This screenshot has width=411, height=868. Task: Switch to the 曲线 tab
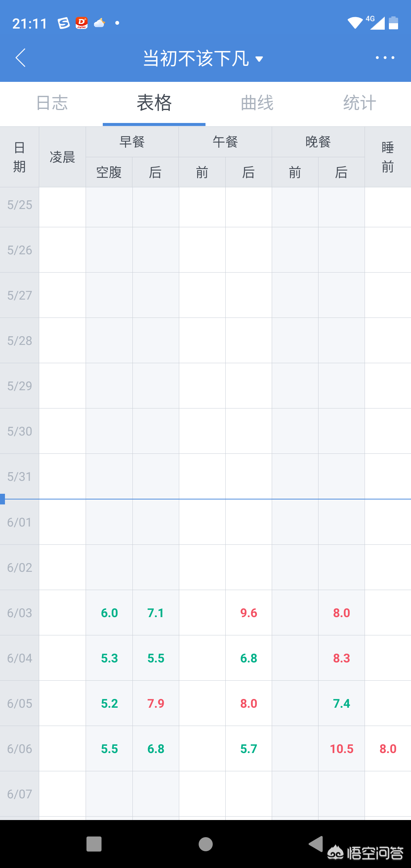tap(257, 103)
